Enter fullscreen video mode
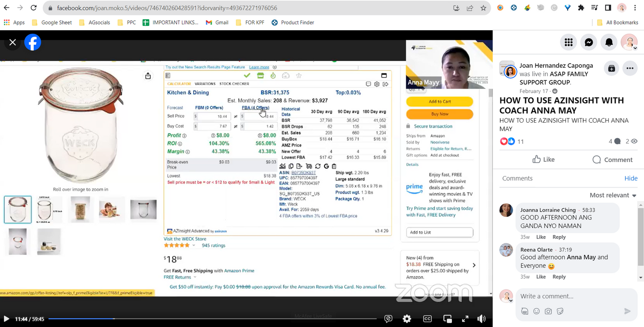644x327 pixels. pyautogui.click(x=465, y=319)
